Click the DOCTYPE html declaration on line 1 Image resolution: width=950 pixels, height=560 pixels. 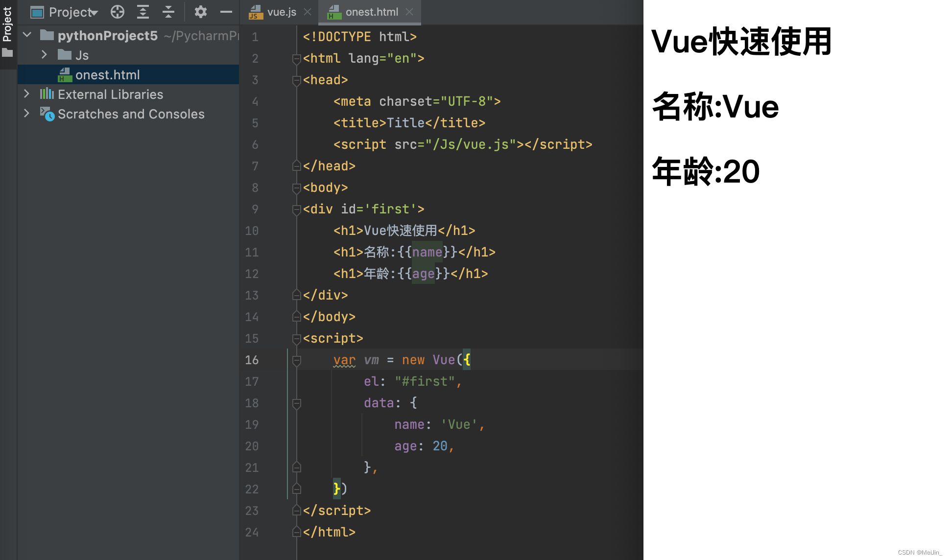point(360,37)
